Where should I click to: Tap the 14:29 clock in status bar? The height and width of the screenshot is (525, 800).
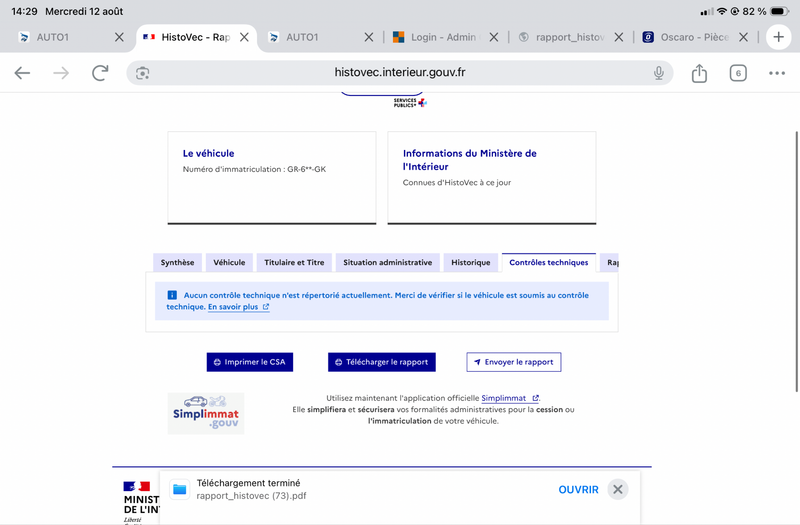(x=24, y=11)
